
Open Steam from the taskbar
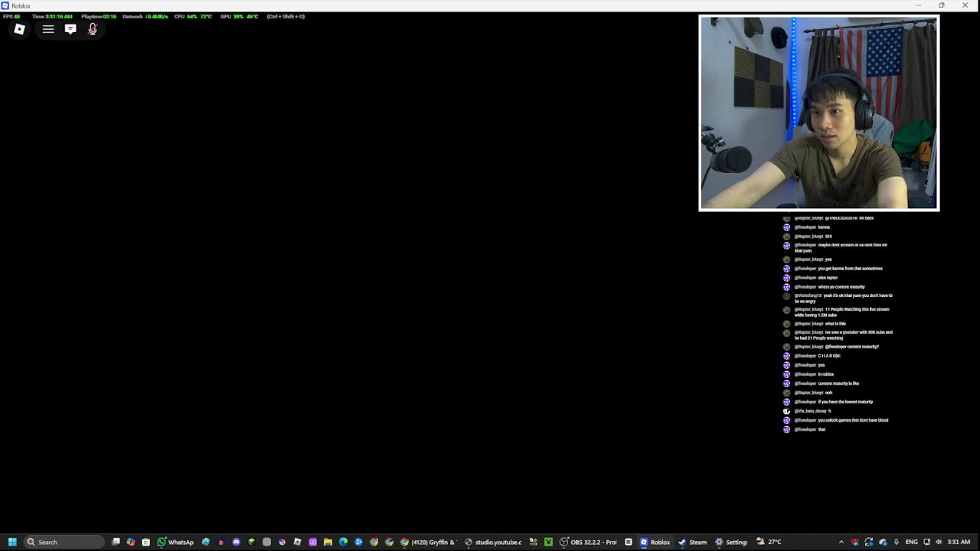[x=692, y=542]
